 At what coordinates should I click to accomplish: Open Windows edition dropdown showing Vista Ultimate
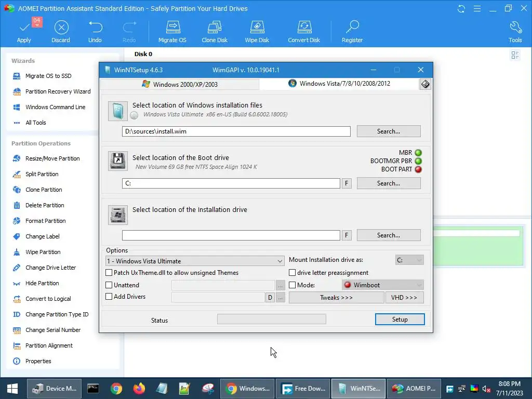(x=195, y=261)
